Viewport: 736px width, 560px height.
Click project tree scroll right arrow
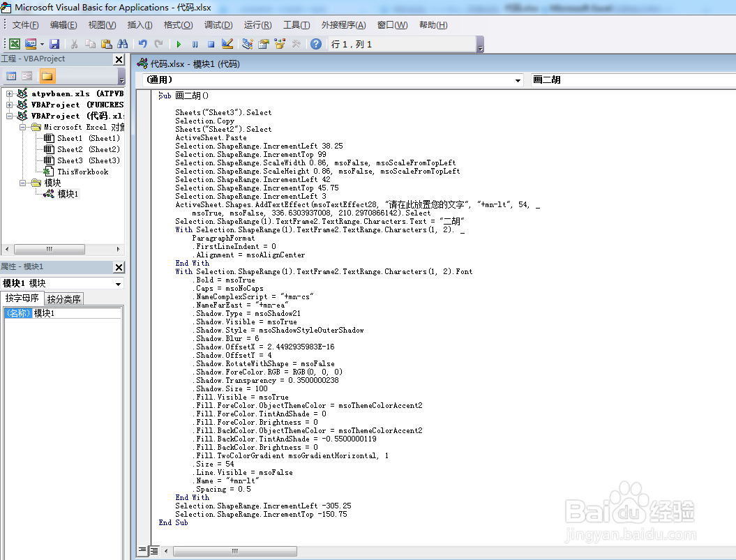[118, 249]
